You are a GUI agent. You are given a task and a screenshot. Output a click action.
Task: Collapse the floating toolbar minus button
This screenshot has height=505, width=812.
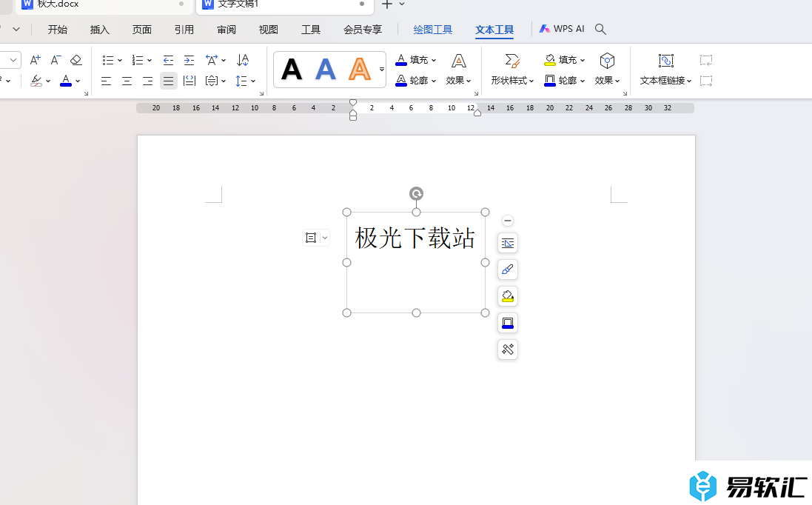click(508, 221)
